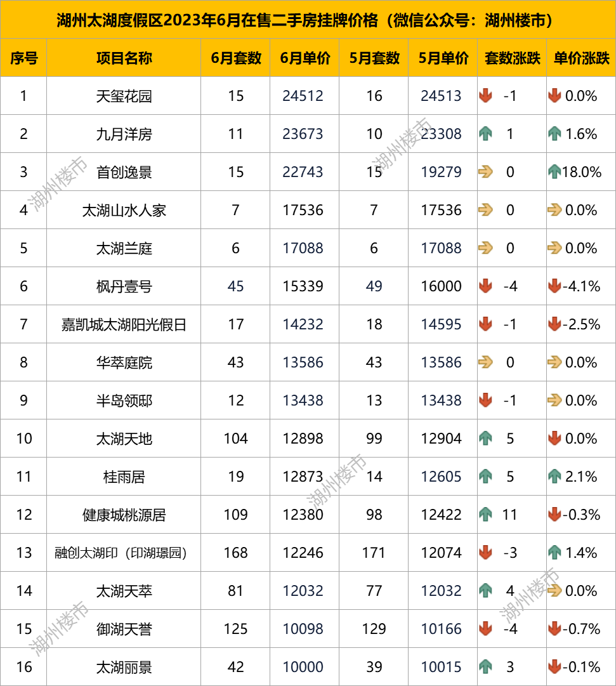
Task: Click yellow arrow in 太湖兰庭 单价涨跌 cell
Action: pos(554,247)
